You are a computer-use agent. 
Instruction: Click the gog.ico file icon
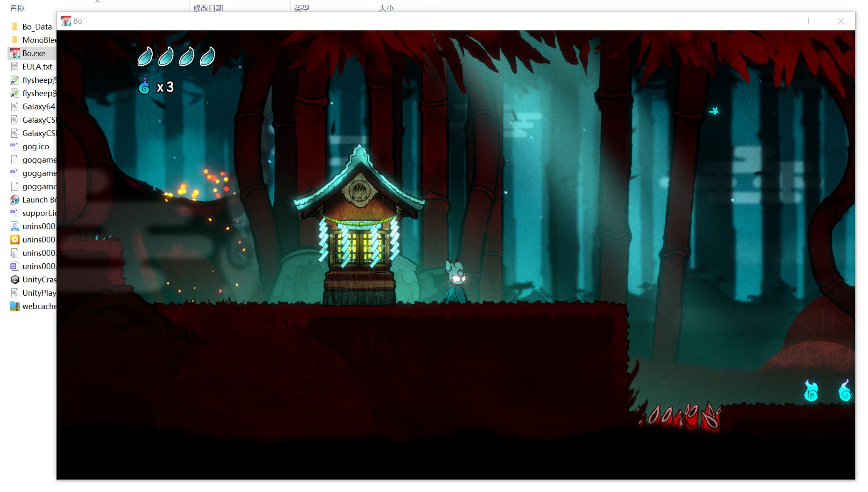15,146
